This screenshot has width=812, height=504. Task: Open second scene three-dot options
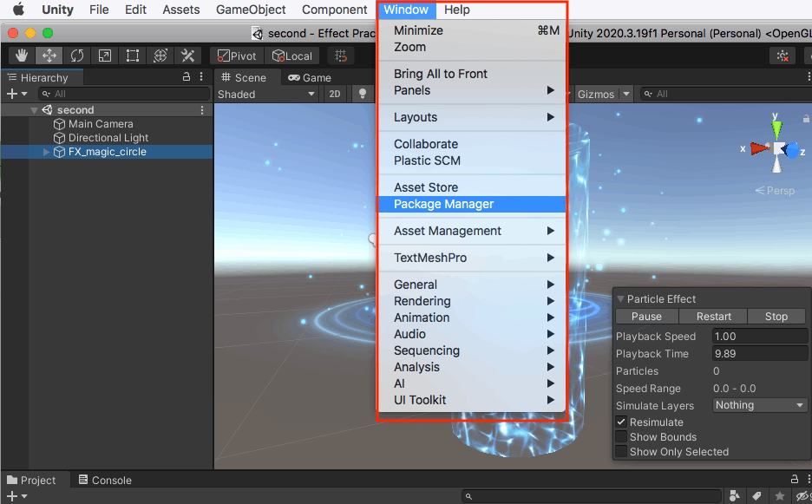(x=202, y=110)
